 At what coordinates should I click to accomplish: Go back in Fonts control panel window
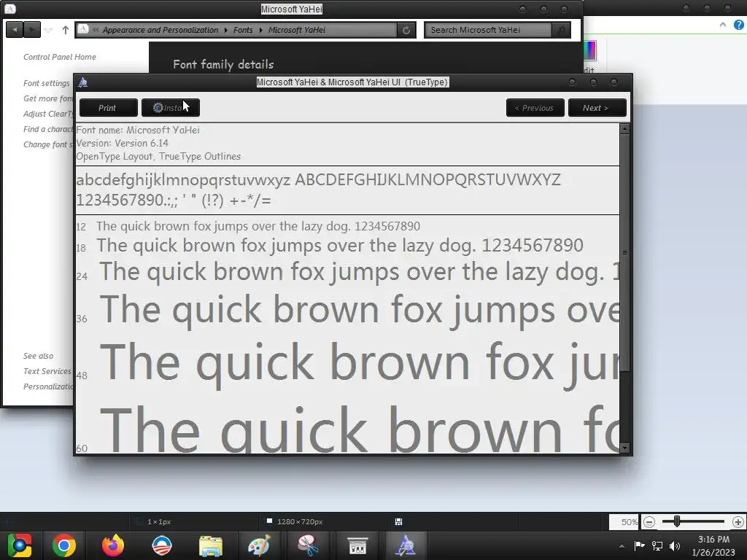[15, 29]
